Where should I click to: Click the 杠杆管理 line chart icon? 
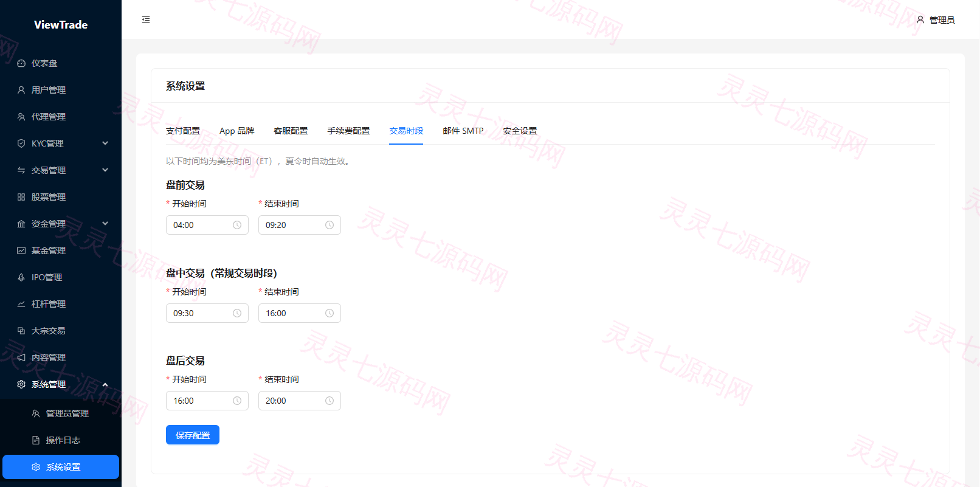point(21,304)
